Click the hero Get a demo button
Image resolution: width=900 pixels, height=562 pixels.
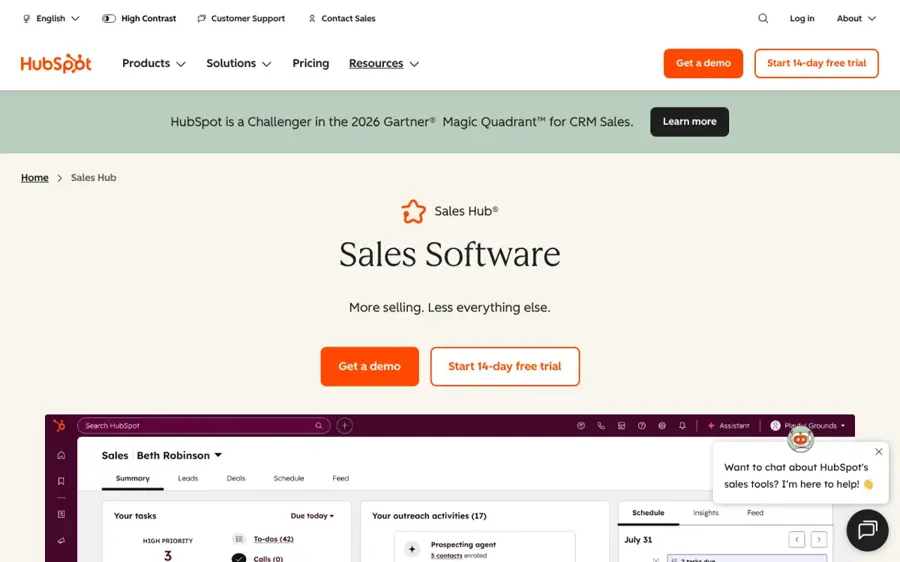(370, 366)
